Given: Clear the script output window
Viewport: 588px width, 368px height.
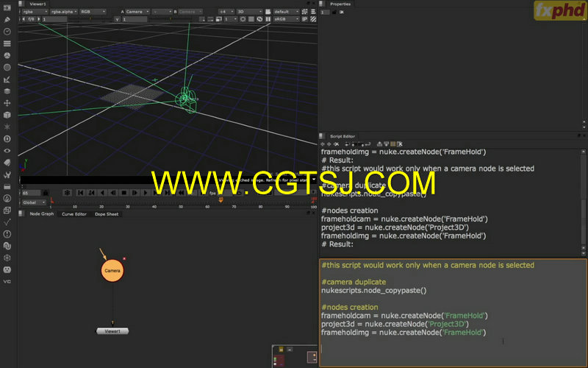Looking at the screenshot, I should 400,144.
